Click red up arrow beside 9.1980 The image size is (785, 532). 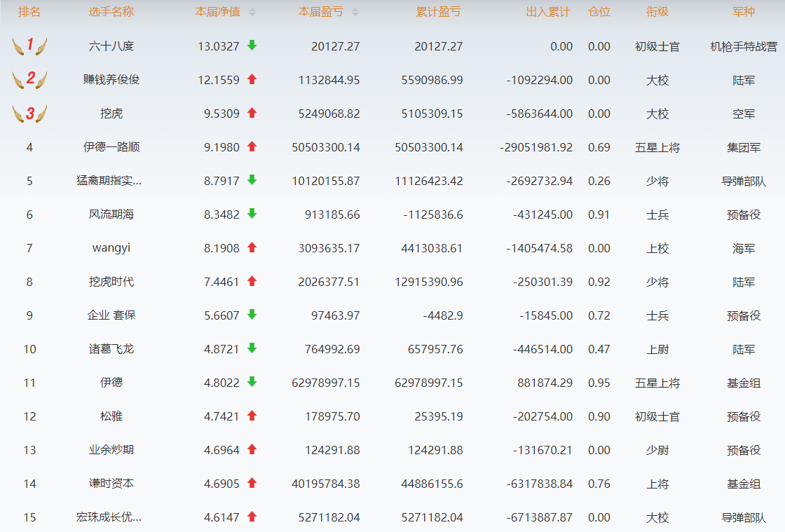pyautogui.click(x=252, y=146)
